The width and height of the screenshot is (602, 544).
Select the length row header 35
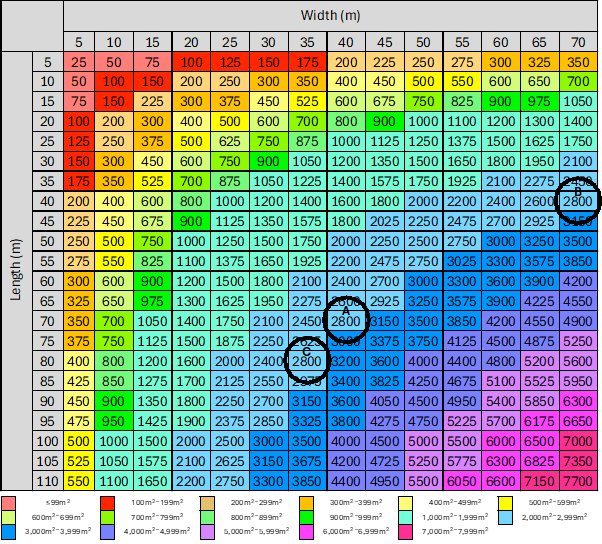[48, 181]
